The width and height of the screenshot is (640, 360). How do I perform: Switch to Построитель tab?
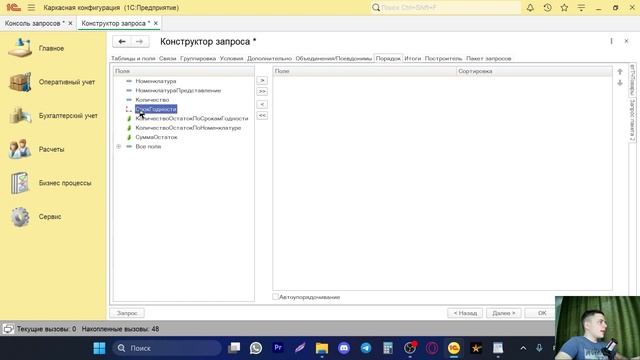pos(443,58)
